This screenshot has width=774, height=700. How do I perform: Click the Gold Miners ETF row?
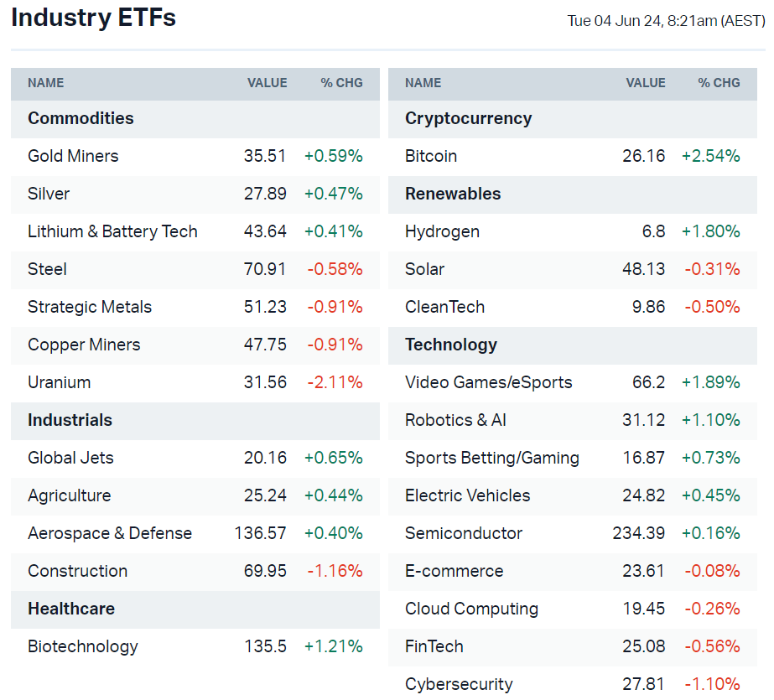[73, 156]
